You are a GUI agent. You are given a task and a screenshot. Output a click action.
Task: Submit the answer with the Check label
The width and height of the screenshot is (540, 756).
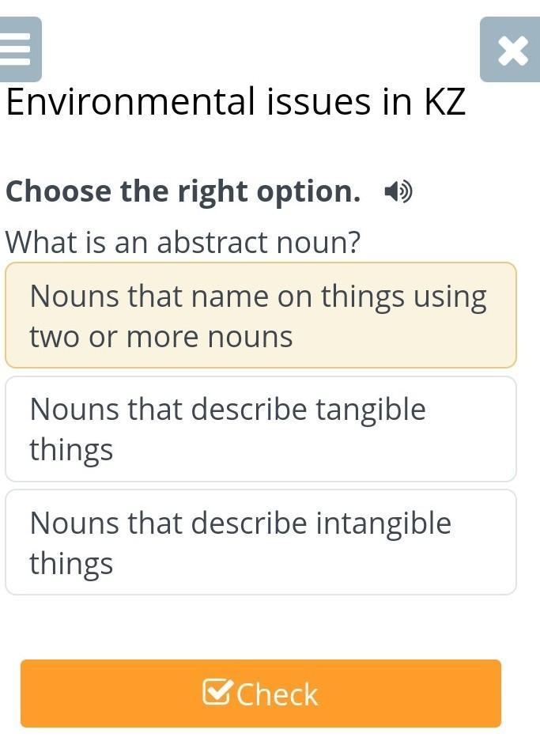(277, 694)
